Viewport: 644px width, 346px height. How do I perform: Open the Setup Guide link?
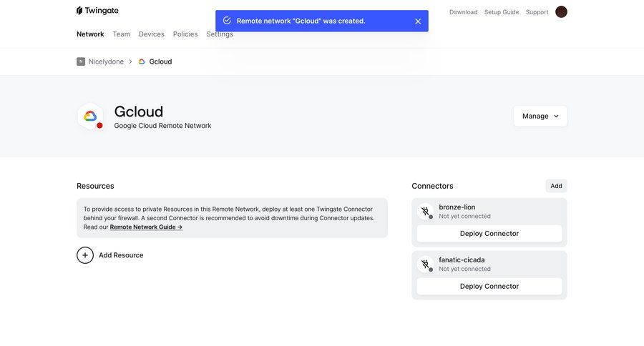point(502,12)
